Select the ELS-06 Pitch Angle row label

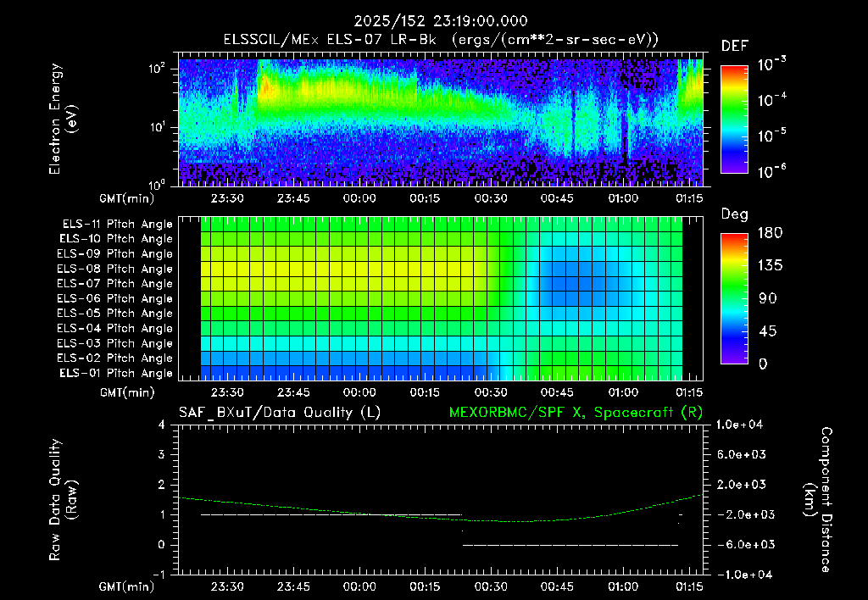[x=115, y=298]
